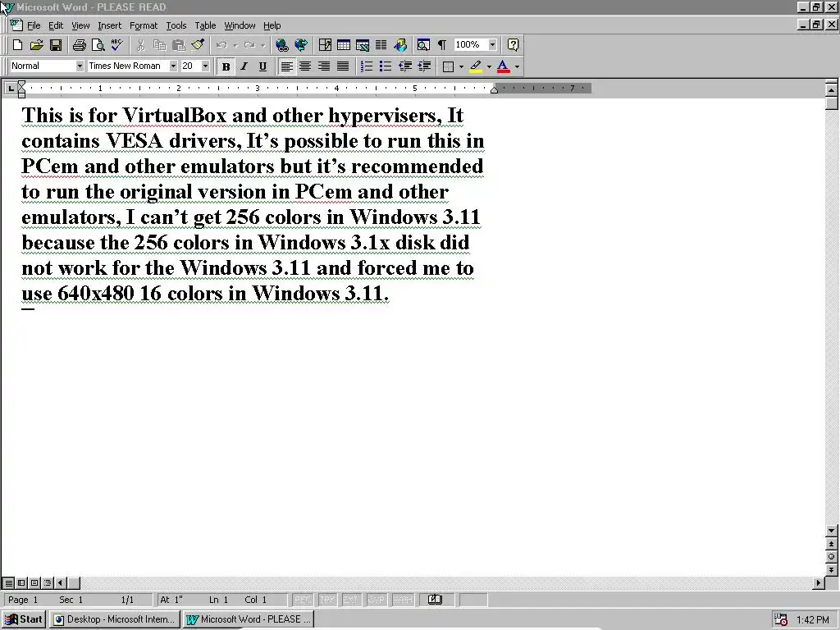This screenshot has height=630, width=840.
Task: Increase paragraph indent
Action: click(x=424, y=66)
